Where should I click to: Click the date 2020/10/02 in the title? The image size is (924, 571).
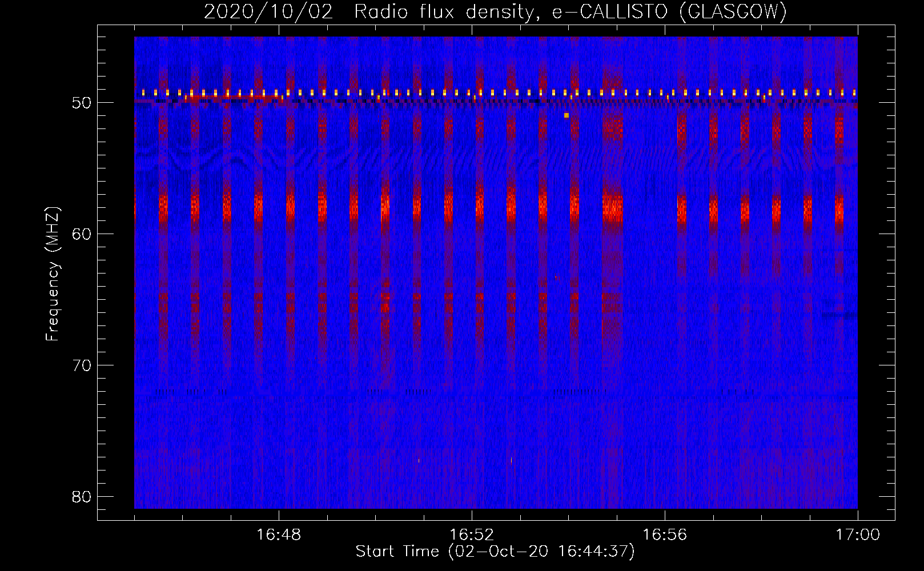click(268, 11)
